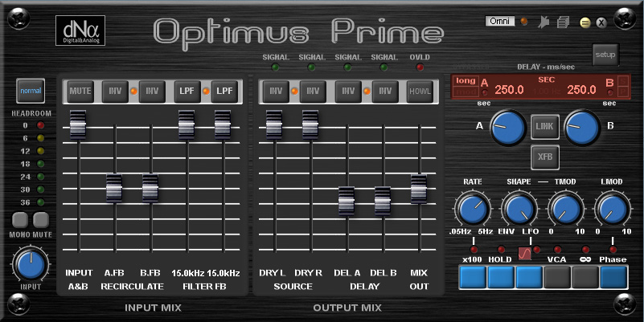Click the B.FB recirculate fader handle

150,189
